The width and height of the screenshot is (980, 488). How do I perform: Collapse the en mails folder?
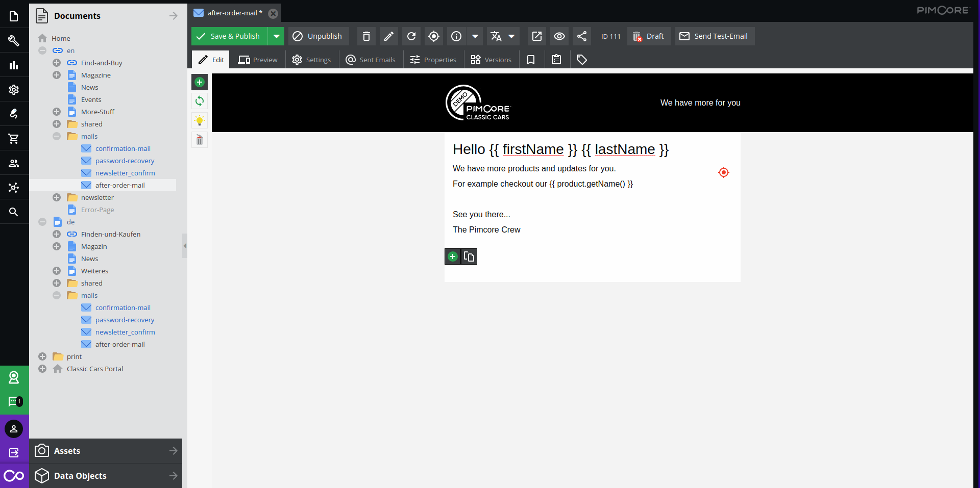point(57,136)
